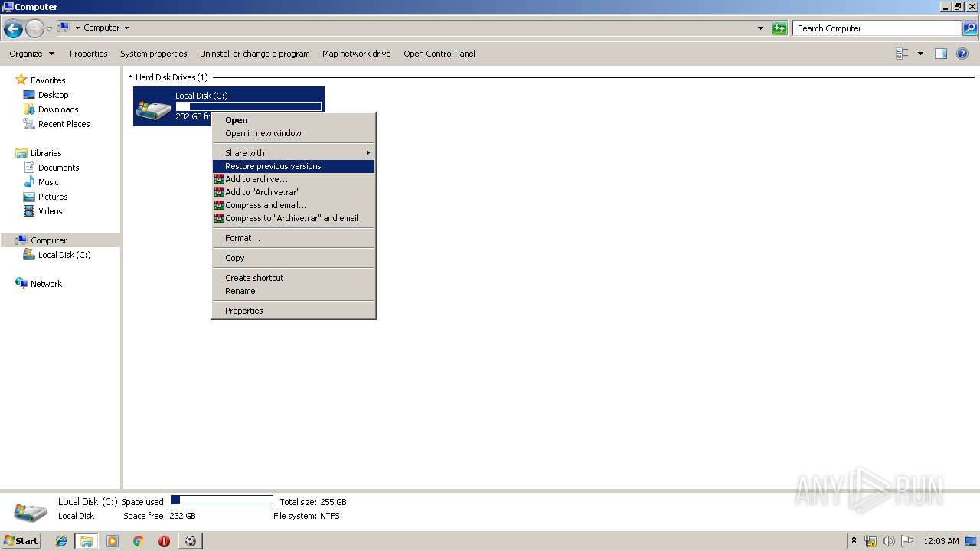Choose Format... in the context menu

pyautogui.click(x=293, y=238)
